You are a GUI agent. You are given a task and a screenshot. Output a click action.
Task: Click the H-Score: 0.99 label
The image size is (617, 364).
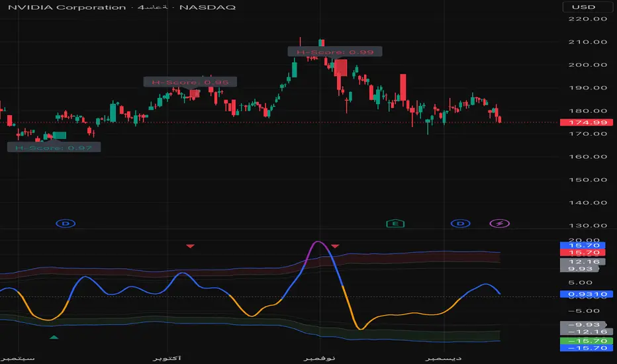click(x=335, y=52)
